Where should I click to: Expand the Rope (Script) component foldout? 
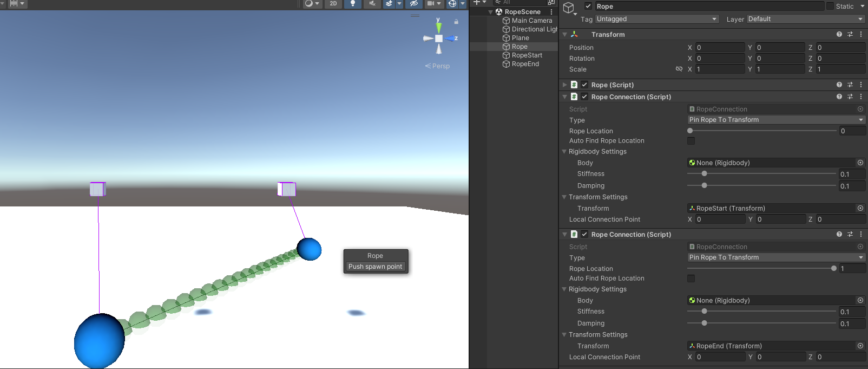coord(565,85)
